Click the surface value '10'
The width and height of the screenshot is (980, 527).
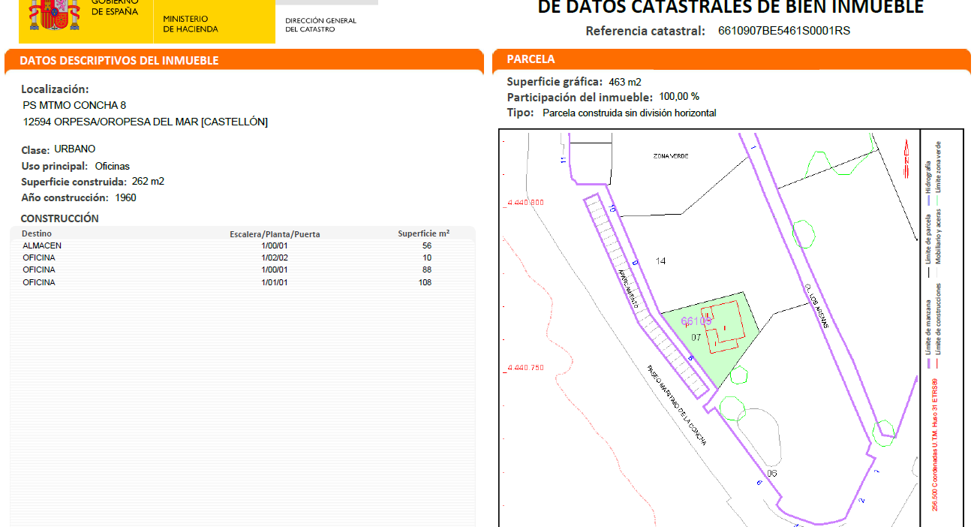427,257
